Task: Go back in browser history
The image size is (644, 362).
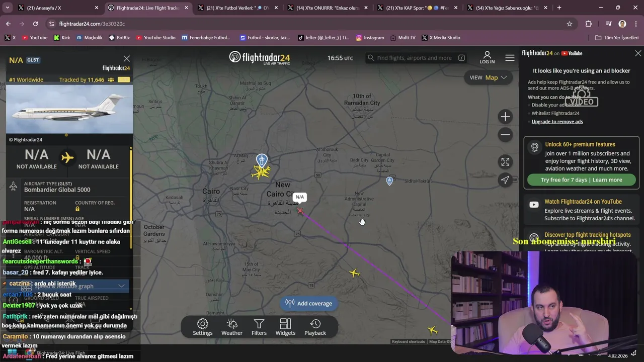Action: coord(8,24)
